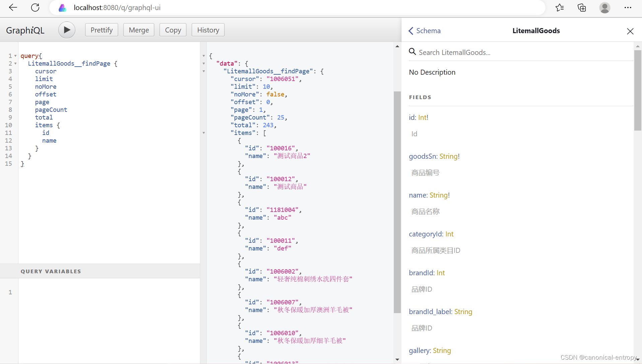Image resolution: width=642 pixels, height=364 pixels.
Task: Expand the Query Variables pane
Action: click(x=100, y=271)
